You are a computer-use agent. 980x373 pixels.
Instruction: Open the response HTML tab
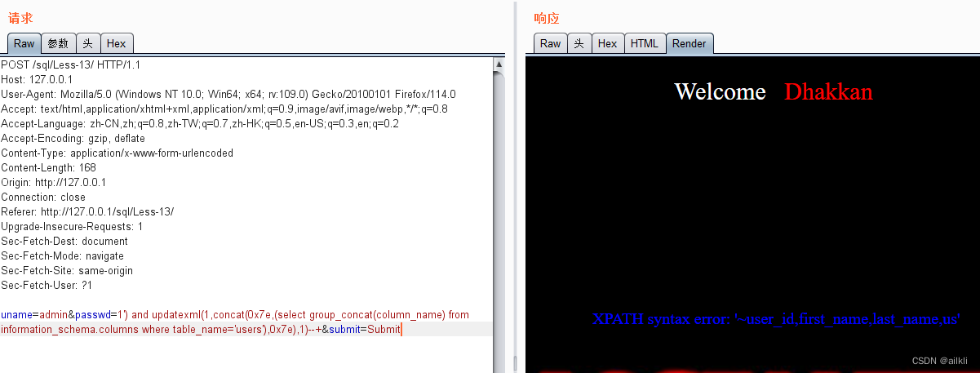point(645,43)
